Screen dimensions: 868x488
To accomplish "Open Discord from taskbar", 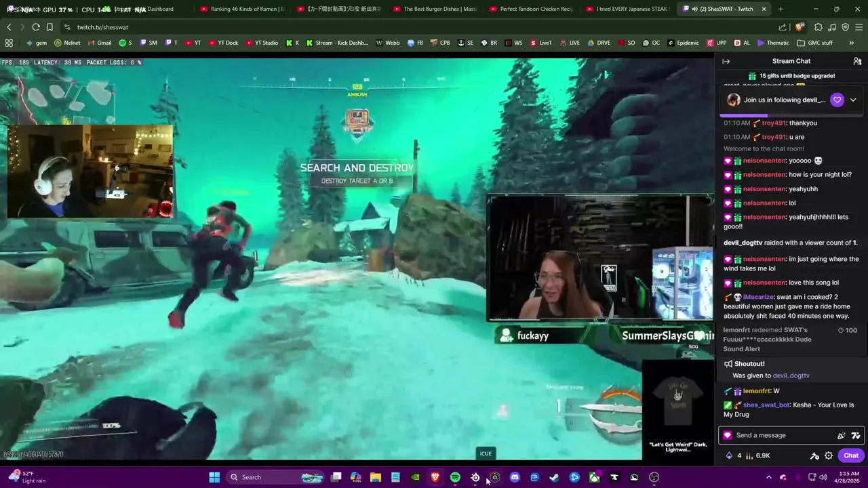I will coord(515,477).
